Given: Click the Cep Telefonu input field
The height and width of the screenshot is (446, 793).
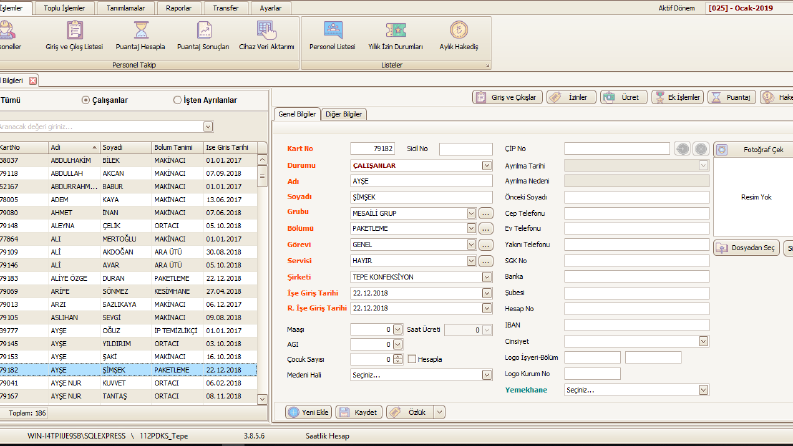Looking at the screenshot, I should tap(637, 213).
